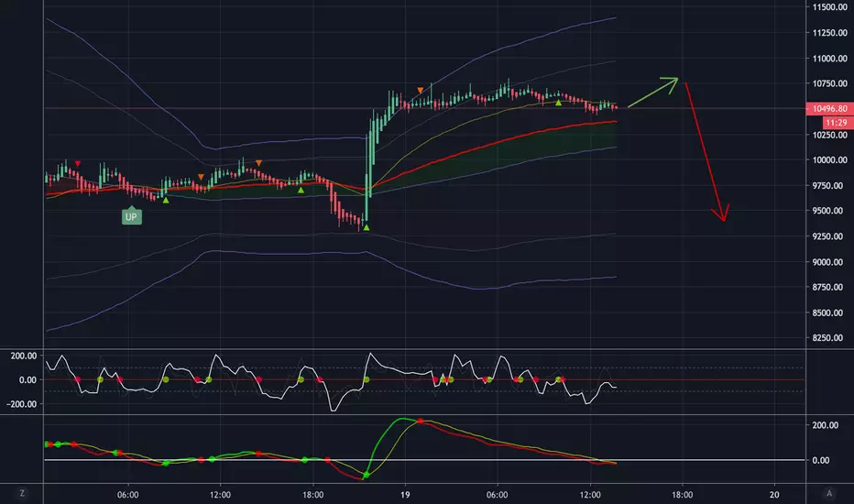Select the white zero line in bottom pane
The image size is (854, 504).
[x=425, y=460]
